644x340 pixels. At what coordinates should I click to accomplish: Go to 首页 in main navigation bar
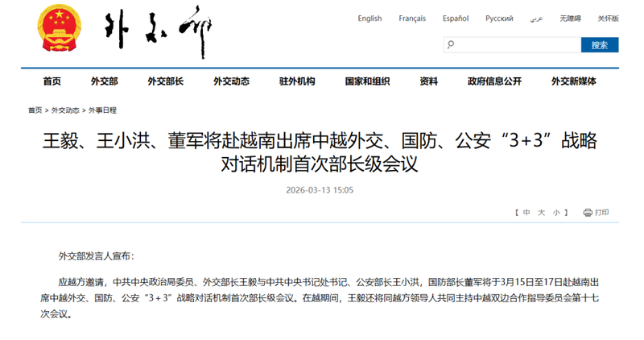pyautogui.click(x=52, y=81)
